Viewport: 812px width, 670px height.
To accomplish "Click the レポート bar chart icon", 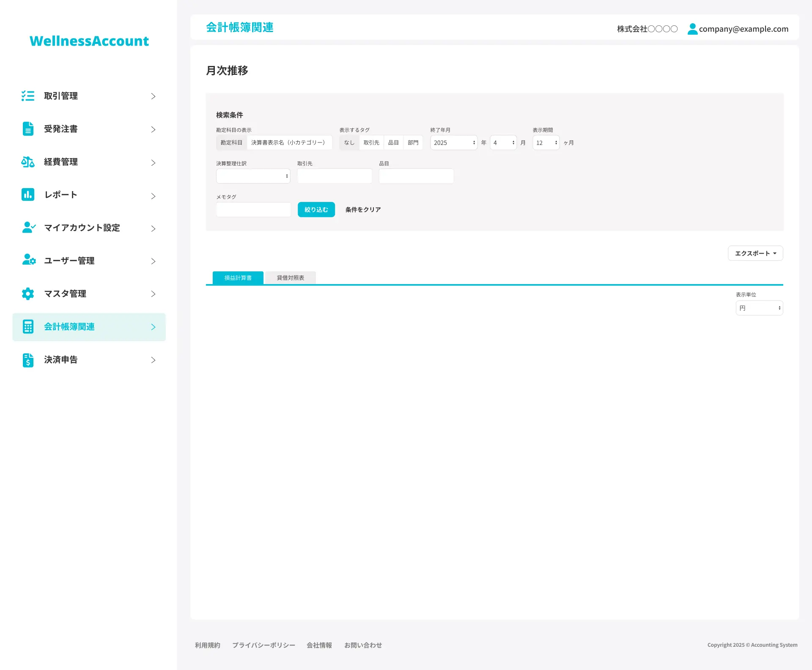I will point(28,194).
